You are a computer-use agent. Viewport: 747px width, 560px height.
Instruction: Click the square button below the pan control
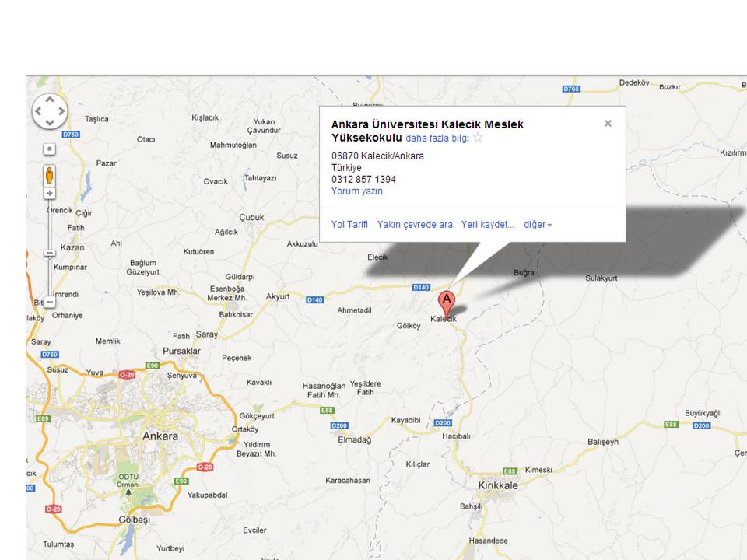click(50, 149)
